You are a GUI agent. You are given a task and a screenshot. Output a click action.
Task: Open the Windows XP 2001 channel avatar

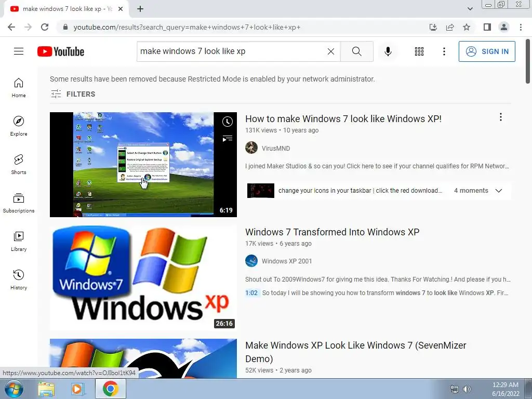click(251, 261)
